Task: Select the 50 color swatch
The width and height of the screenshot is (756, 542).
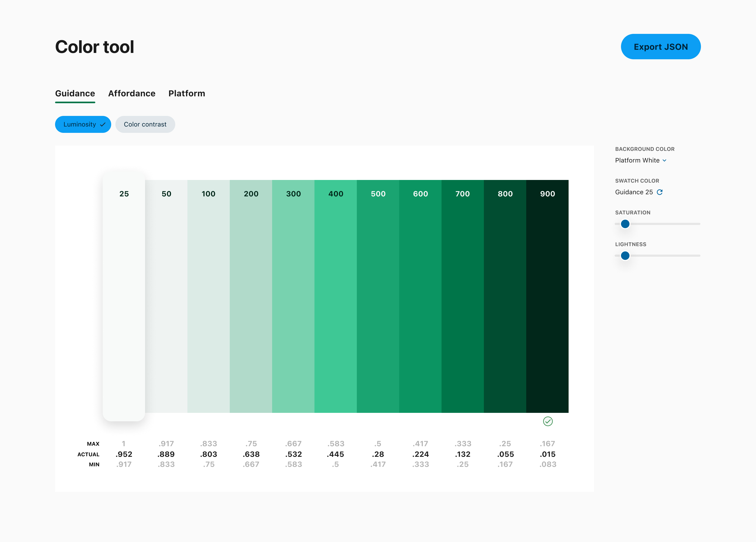Action: click(x=166, y=296)
